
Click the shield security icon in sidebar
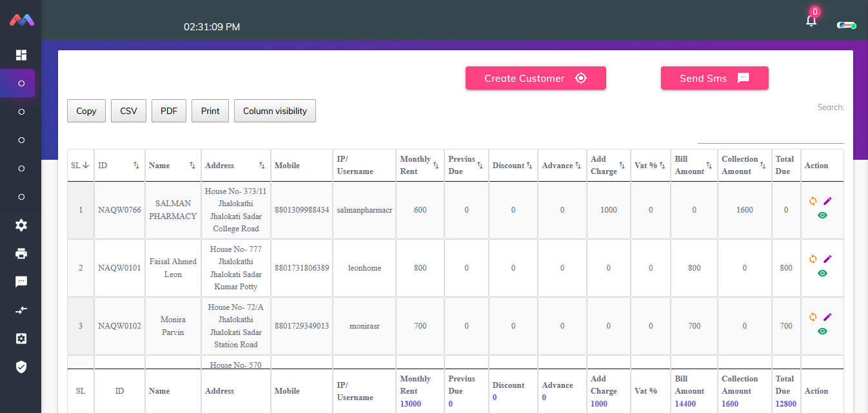[x=21, y=367]
